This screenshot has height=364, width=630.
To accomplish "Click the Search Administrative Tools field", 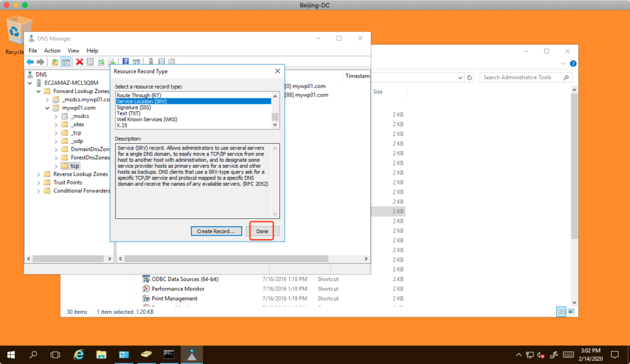I will click(522, 77).
